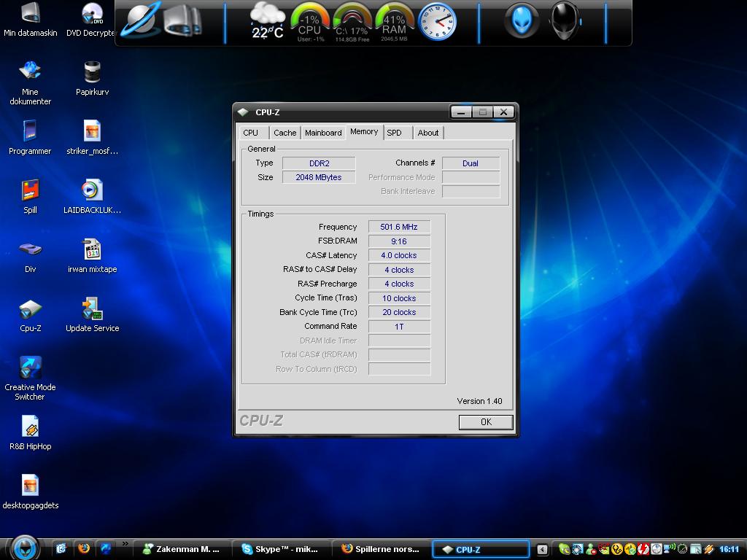Click the CPU usage gauge
This screenshot has width=747, height=560.
click(x=309, y=23)
